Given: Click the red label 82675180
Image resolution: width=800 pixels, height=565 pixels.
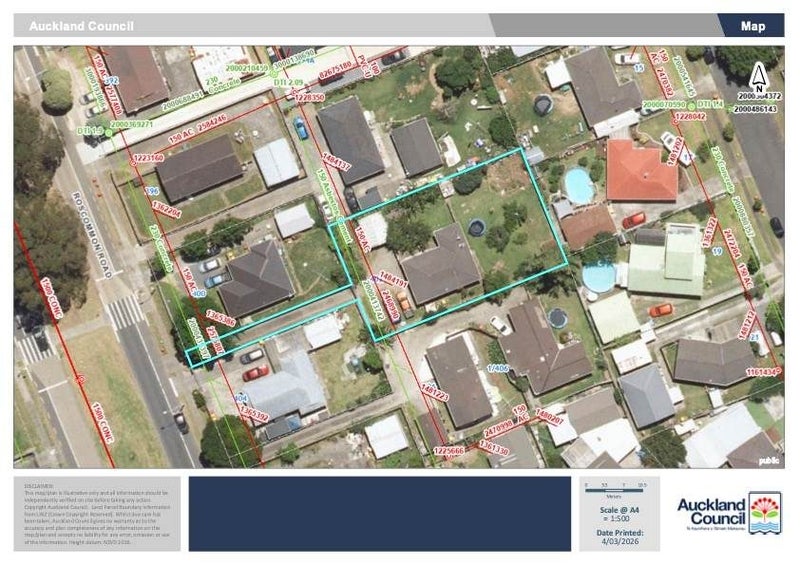Looking at the screenshot, I should (x=335, y=70).
